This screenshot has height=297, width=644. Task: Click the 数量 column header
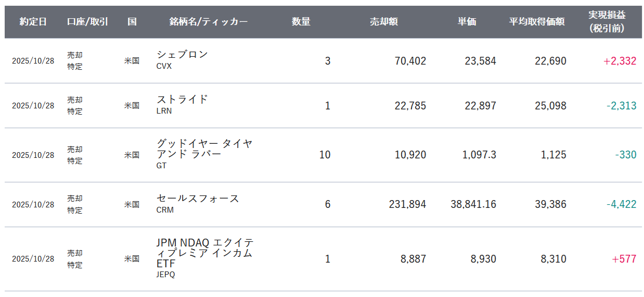point(301,22)
